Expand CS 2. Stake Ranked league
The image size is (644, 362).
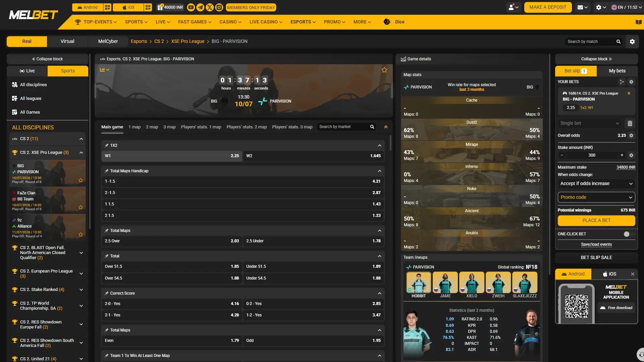(81, 290)
